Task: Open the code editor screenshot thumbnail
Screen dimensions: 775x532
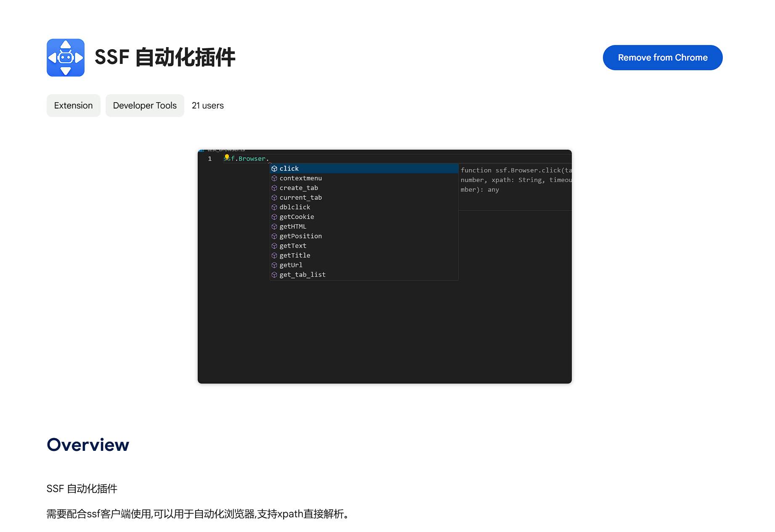Action: click(x=385, y=267)
